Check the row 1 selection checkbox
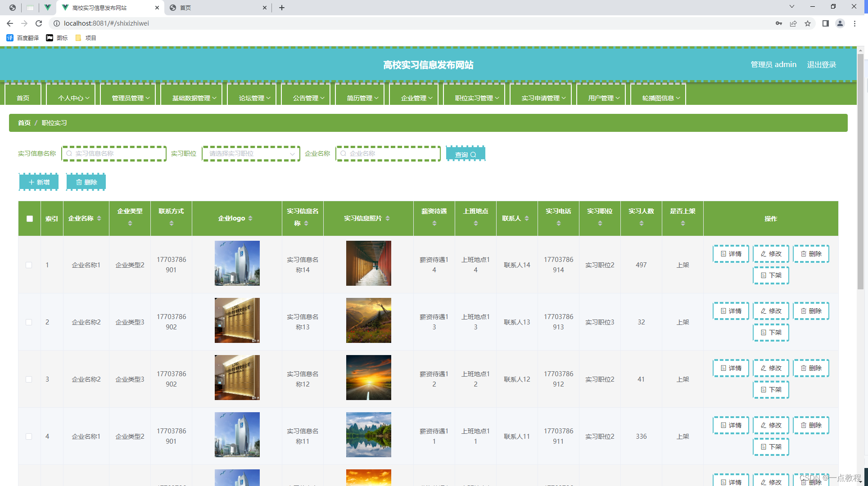Viewport: 868px width, 486px height. pos(29,265)
